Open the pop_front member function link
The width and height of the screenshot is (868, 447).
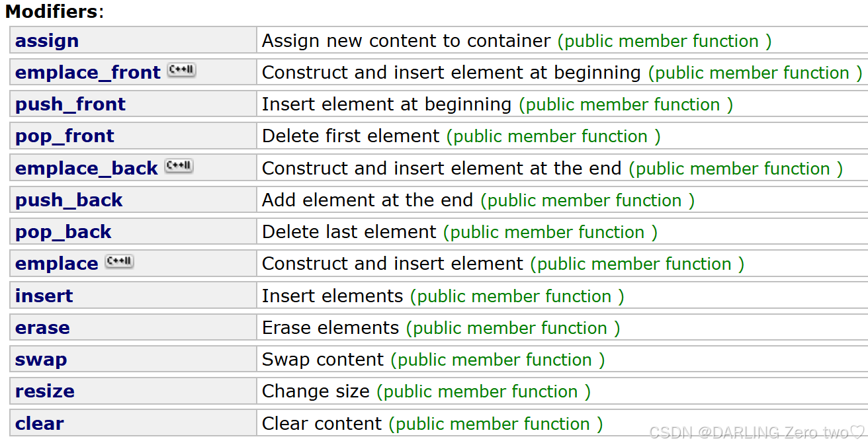coord(65,136)
